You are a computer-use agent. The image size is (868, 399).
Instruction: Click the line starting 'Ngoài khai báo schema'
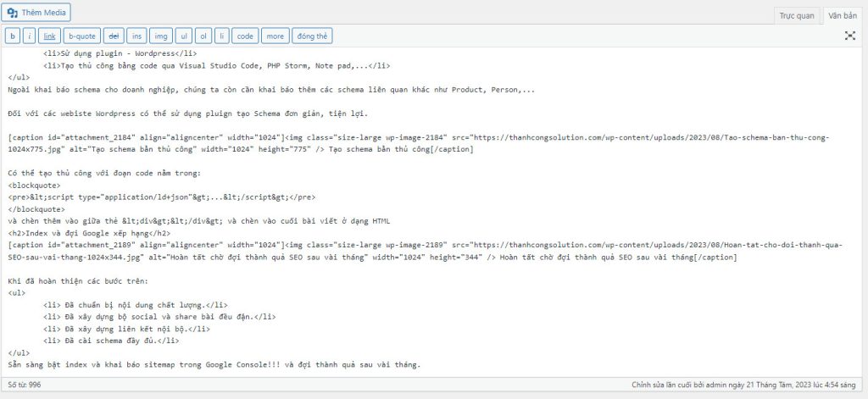pyautogui.click(x=271, y=90)
